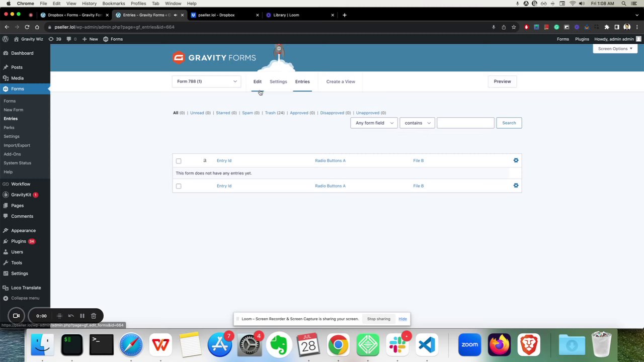Open the comments bubble in admin bar

pyautogui.click(x=71, y=39)
